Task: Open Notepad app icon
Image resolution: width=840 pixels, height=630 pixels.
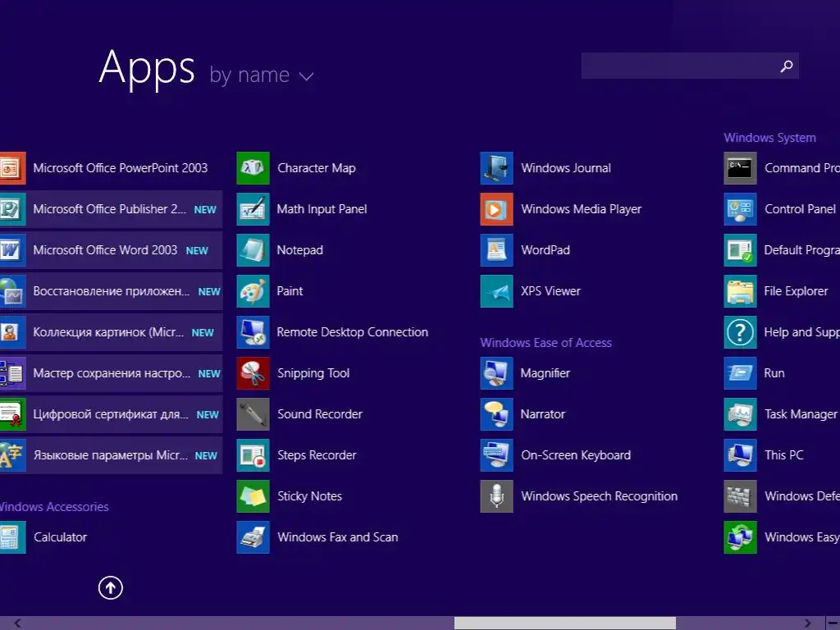Action: (253, 250)
